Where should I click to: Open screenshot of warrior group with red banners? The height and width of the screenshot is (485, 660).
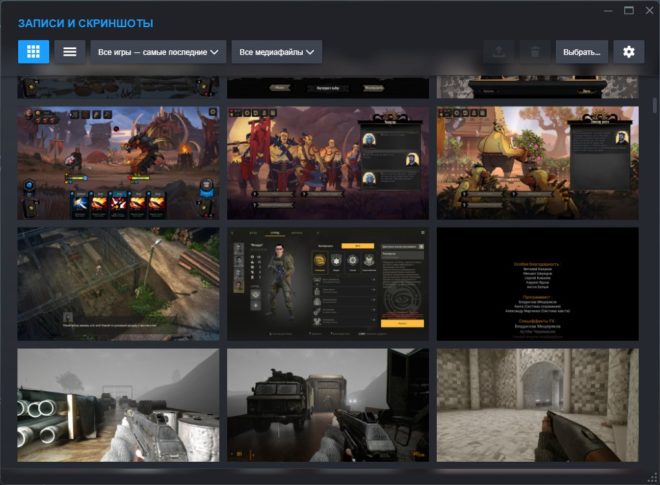click(328, 163)
